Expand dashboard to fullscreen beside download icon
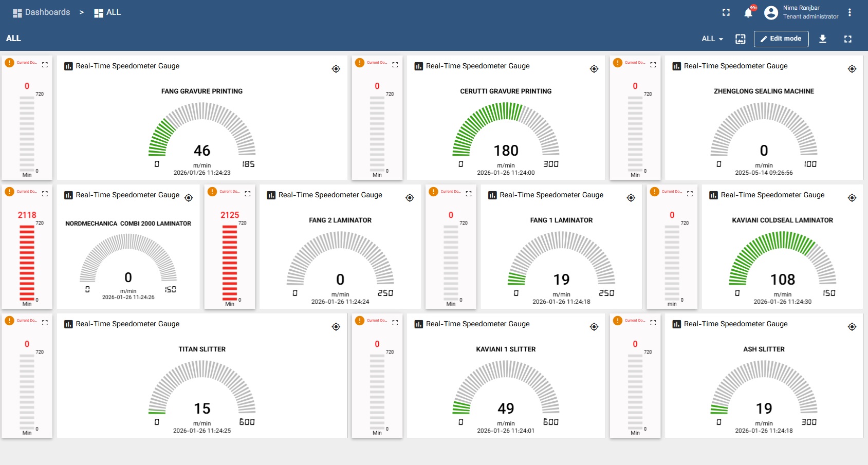Viewport: 868px width, 465px height. click(x=847, y=39)
